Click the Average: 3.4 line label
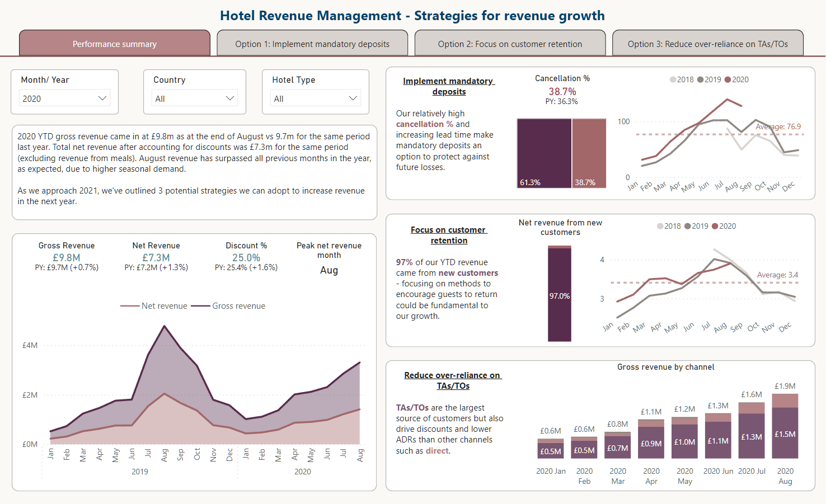Screen dimensions: 826x504 pyautogui.click(x=778, y=275)
